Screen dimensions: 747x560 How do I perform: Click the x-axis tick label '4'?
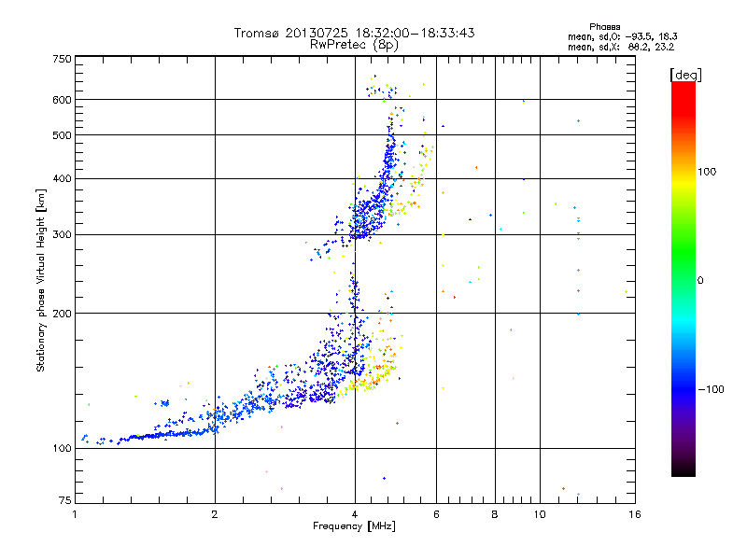[355, 514]
